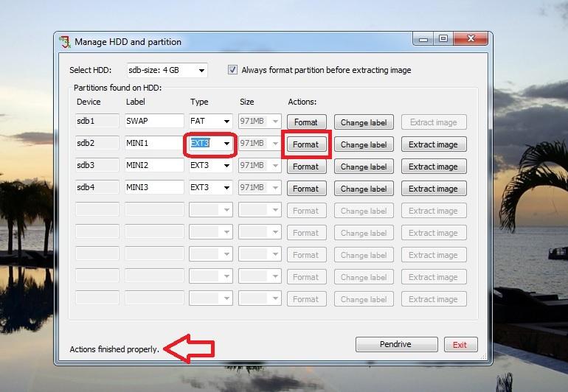Change label for sdb4 MINI3

(x=364, y=189)
